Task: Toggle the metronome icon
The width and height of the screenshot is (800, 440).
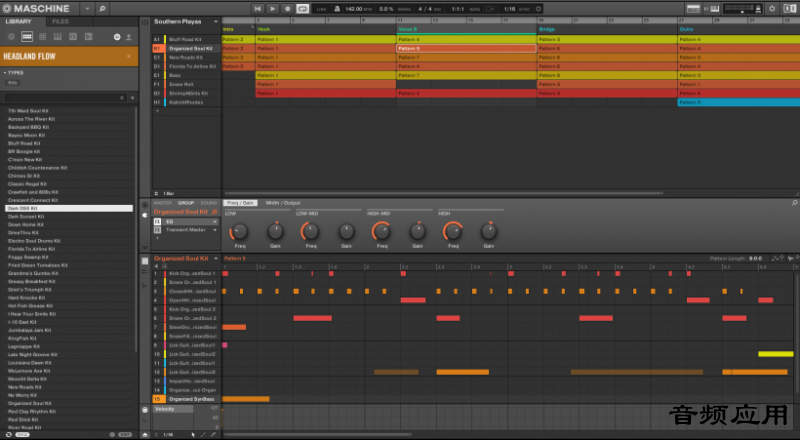Action: tap(337, 9)
